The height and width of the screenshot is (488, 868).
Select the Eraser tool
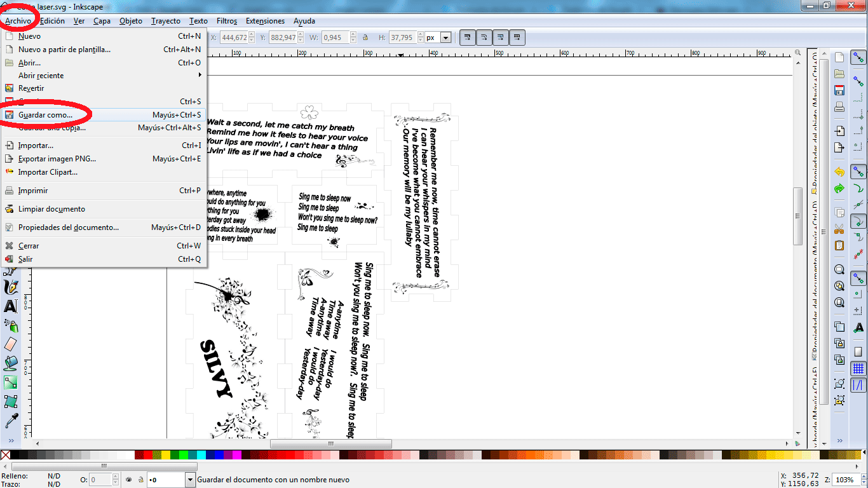(11, 344)
